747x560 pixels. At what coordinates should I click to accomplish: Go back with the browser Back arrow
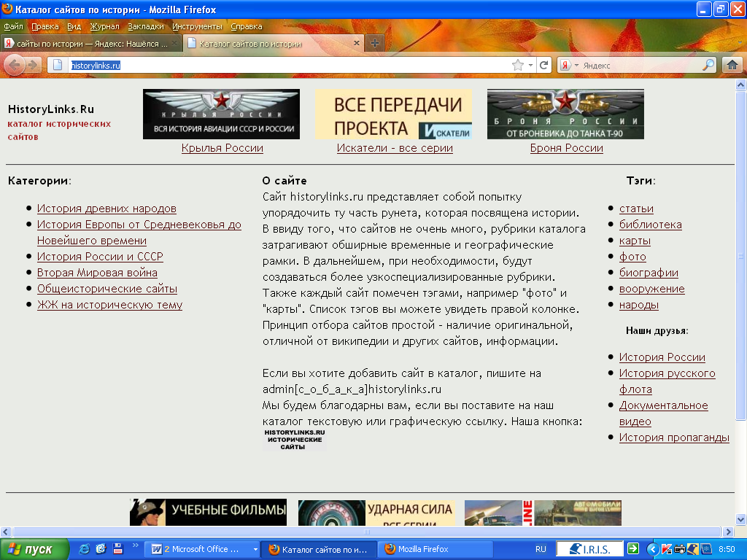15,65
